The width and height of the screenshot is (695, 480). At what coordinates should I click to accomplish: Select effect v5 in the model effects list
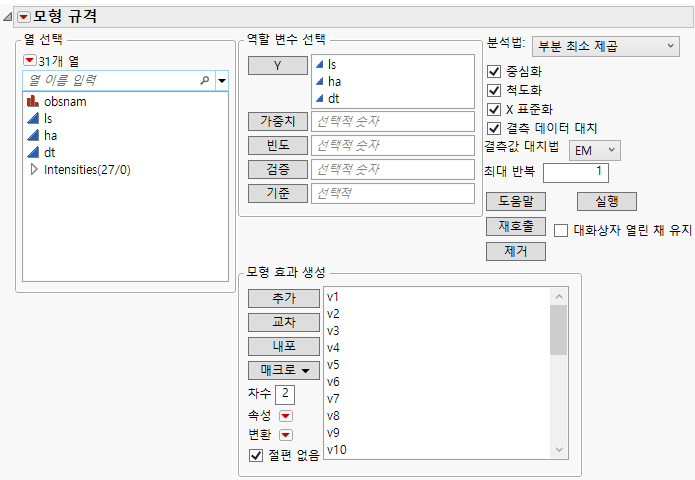point(333,365)
